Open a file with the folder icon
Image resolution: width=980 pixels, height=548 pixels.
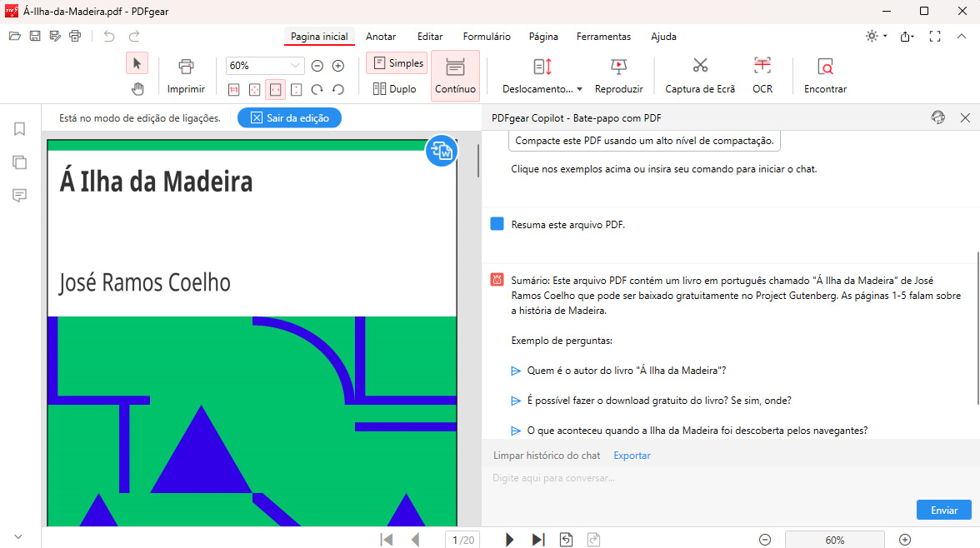[x=15, y=37]
